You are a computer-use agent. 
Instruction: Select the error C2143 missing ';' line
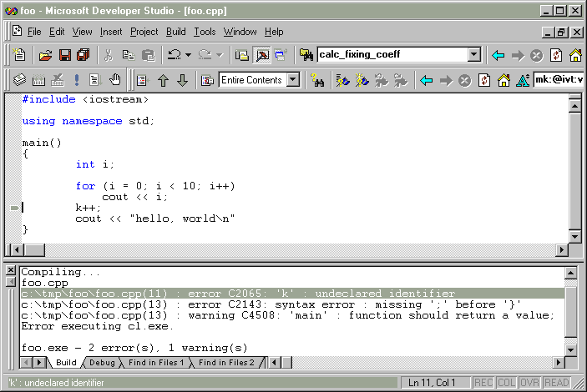[292, 304]
